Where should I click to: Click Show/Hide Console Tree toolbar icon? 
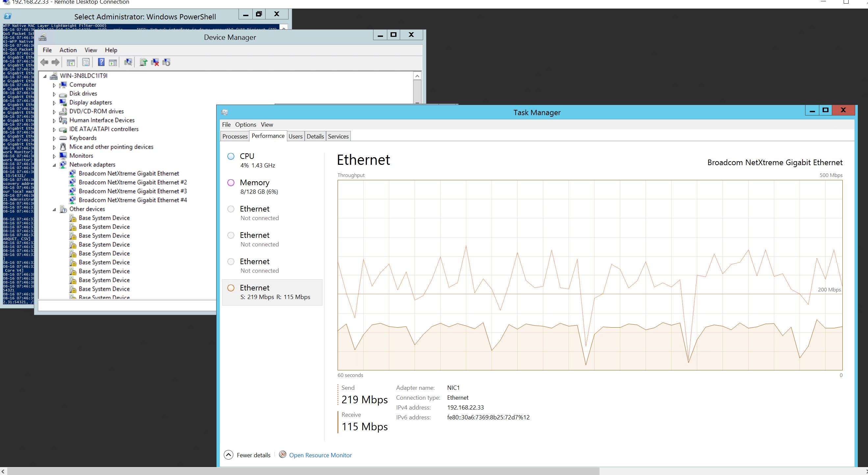[x=71, y=62]
